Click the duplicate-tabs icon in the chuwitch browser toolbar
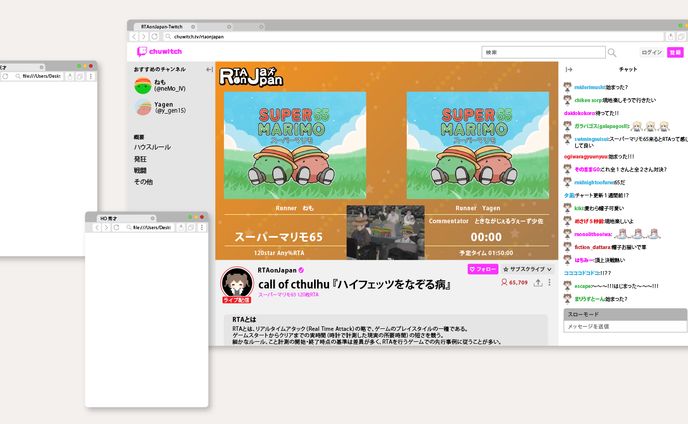Viewport: 688px width, 424px height. pos(681,37)
